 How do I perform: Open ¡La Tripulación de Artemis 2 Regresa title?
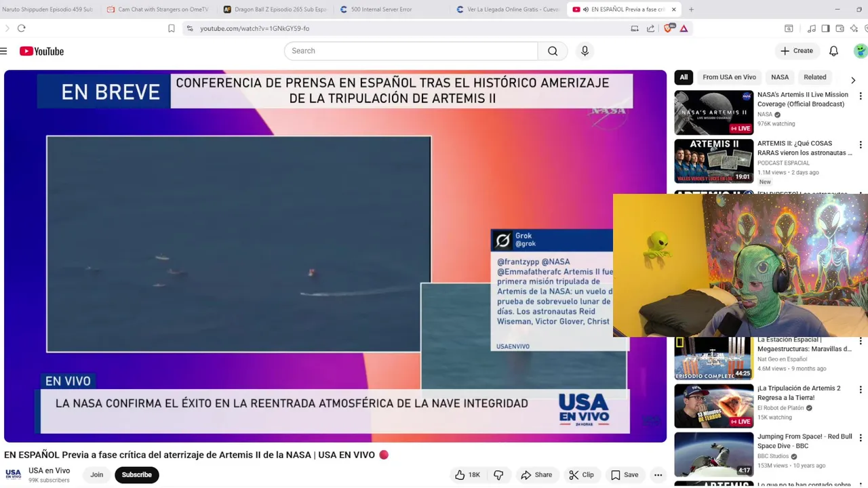tap(800, 393)
